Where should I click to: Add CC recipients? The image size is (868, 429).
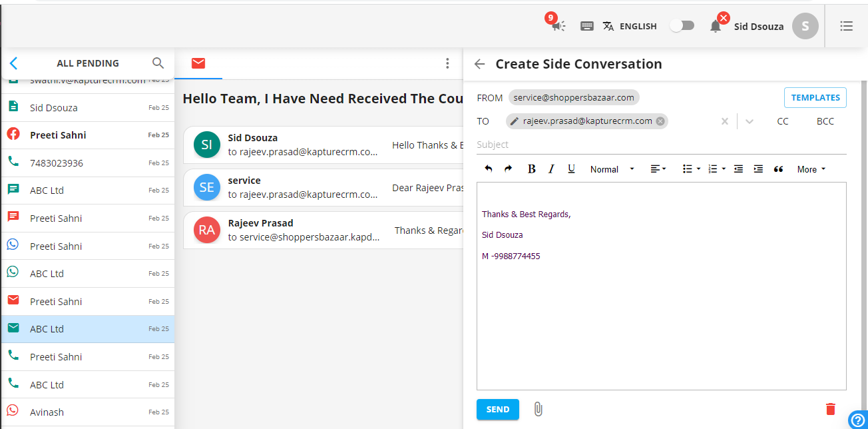[783, 121]
